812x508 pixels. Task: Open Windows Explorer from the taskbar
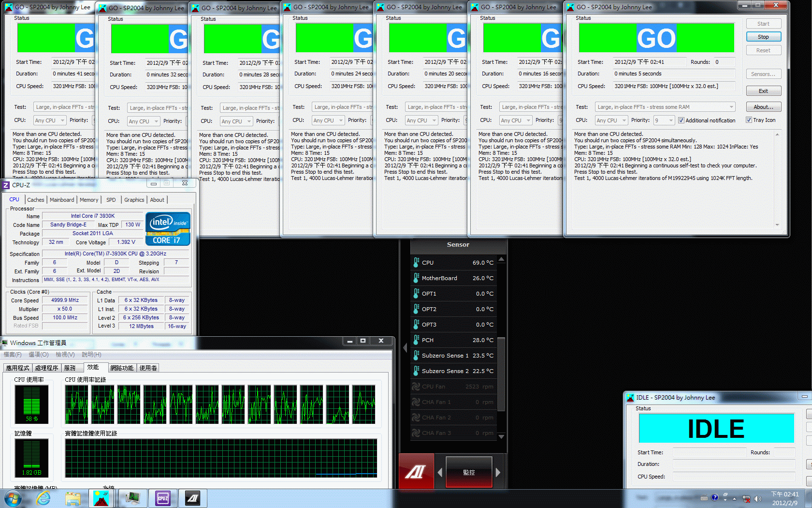click(x=73, y=499)
